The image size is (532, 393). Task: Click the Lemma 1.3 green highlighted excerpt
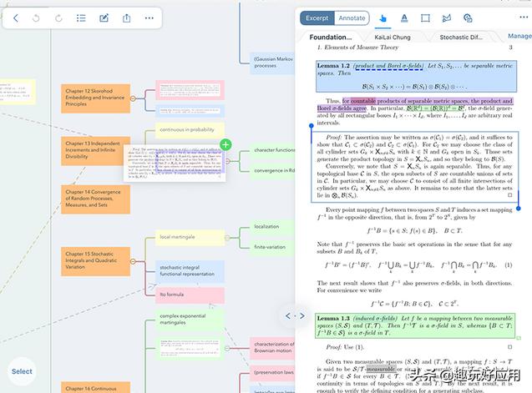[415, 325]
